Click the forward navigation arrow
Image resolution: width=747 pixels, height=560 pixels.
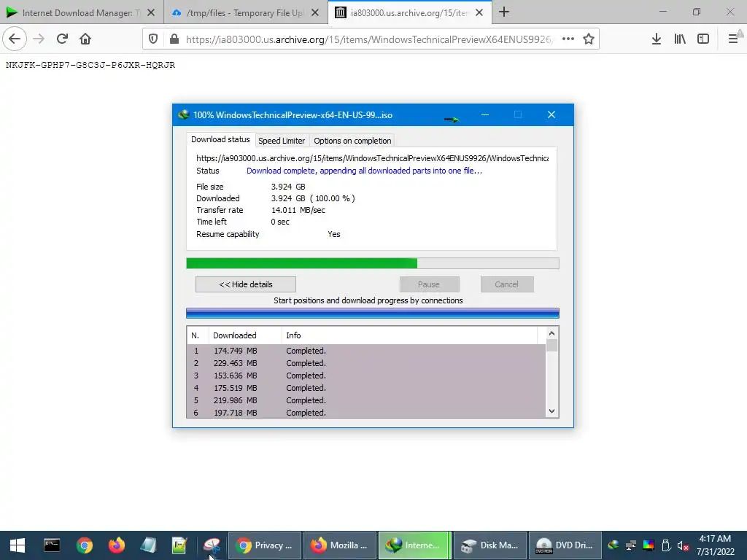tap(39, 39)
